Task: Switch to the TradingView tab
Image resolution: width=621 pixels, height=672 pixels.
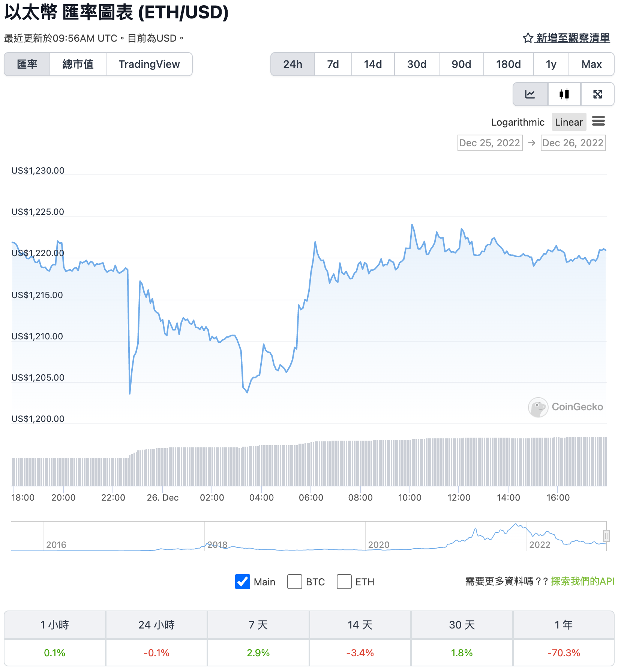Action: [x=149, y=64]
